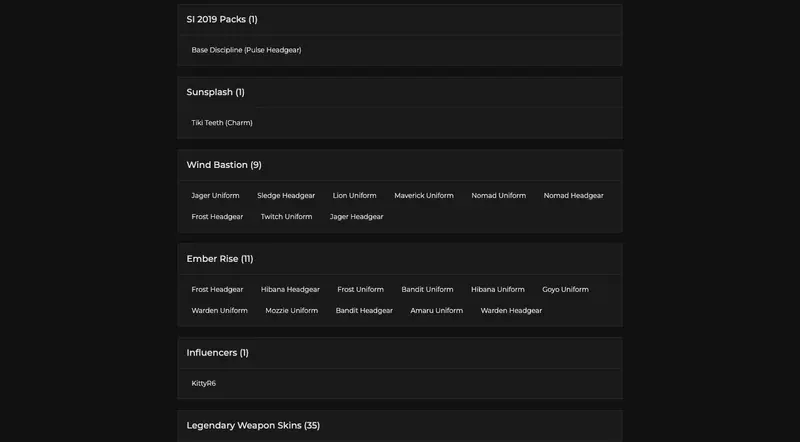Select the Base Discipline (Pulse Headgear) item
The width and height of the screenshot is (800, 442).
click(246, 50)
